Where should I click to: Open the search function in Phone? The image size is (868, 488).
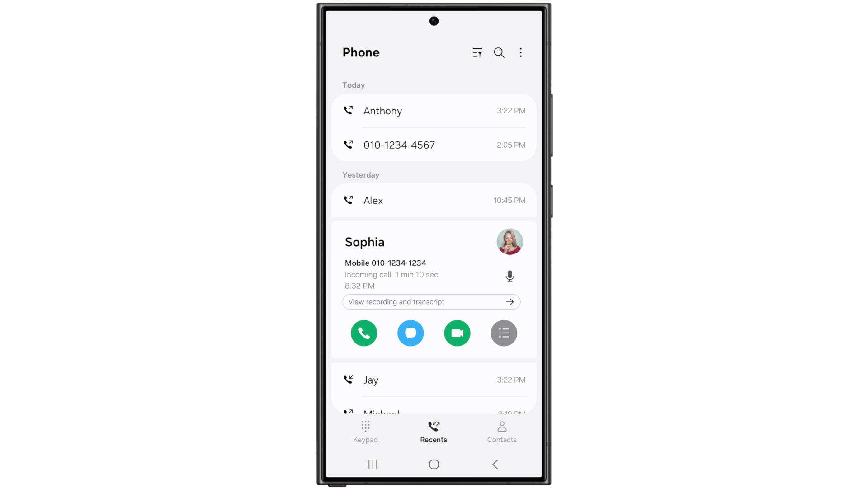(499, 52)
